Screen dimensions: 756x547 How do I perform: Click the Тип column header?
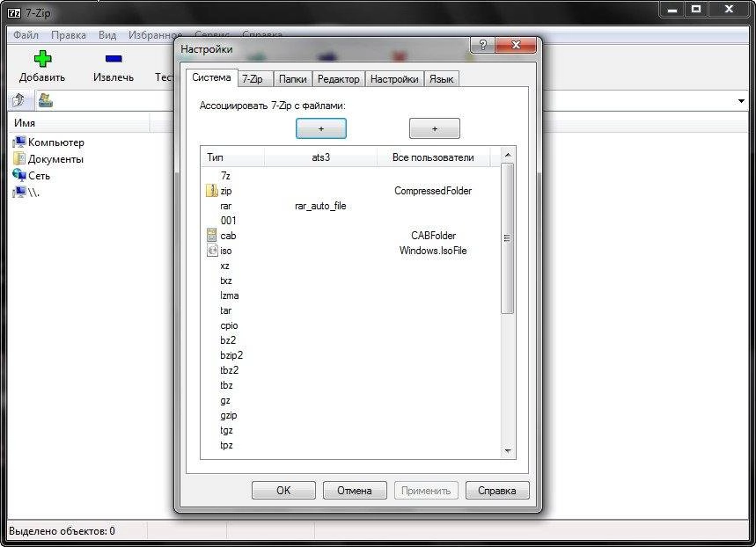click(x=233, y=157)
